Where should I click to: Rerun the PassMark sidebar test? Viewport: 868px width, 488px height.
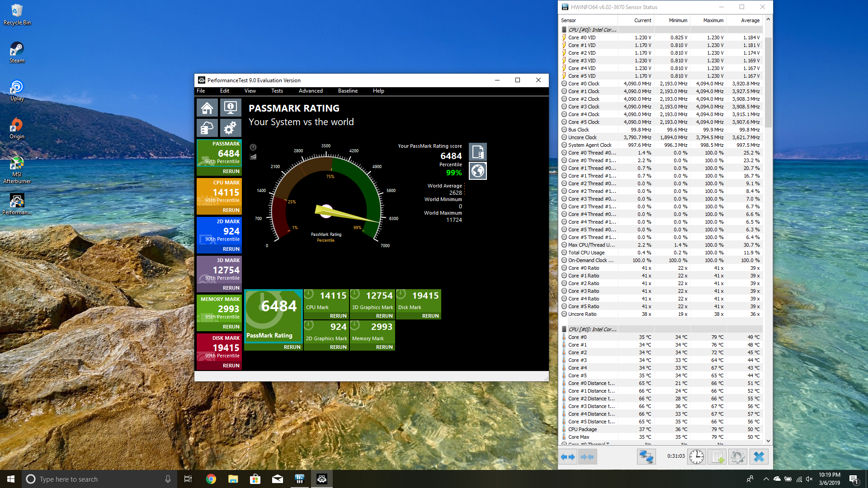point(231,171)
